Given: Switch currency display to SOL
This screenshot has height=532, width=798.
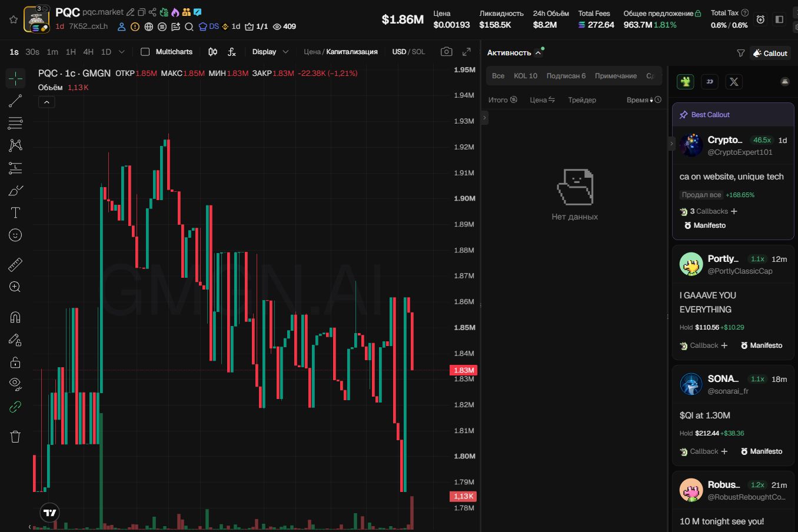Looking at the screenshot, I should (418, 52).
